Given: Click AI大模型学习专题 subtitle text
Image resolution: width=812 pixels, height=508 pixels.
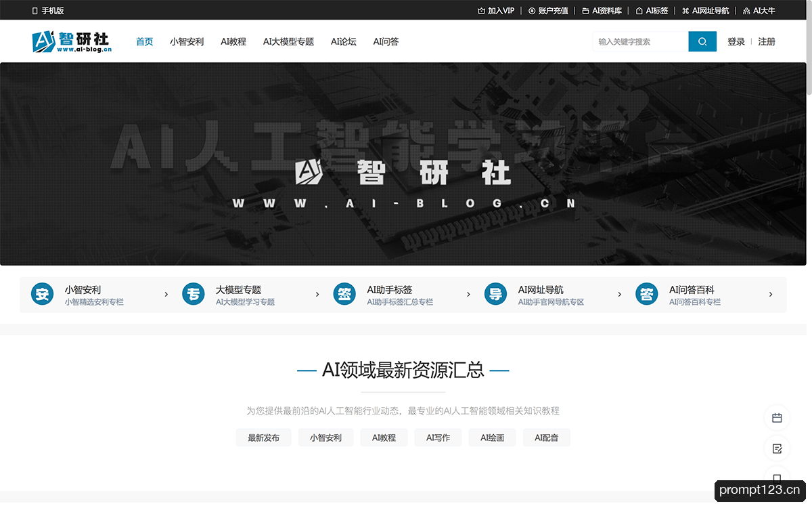Looking at the screenshot, I should point(245,302).
